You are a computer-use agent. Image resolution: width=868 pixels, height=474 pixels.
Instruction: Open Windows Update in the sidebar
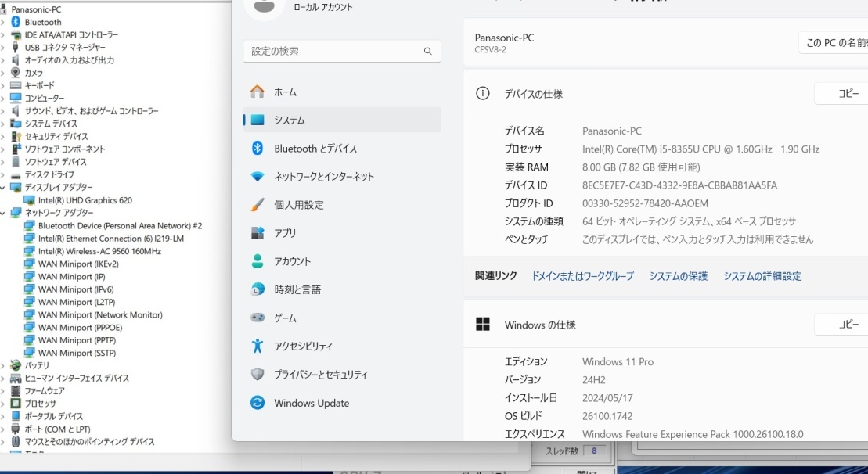point(342,403)
